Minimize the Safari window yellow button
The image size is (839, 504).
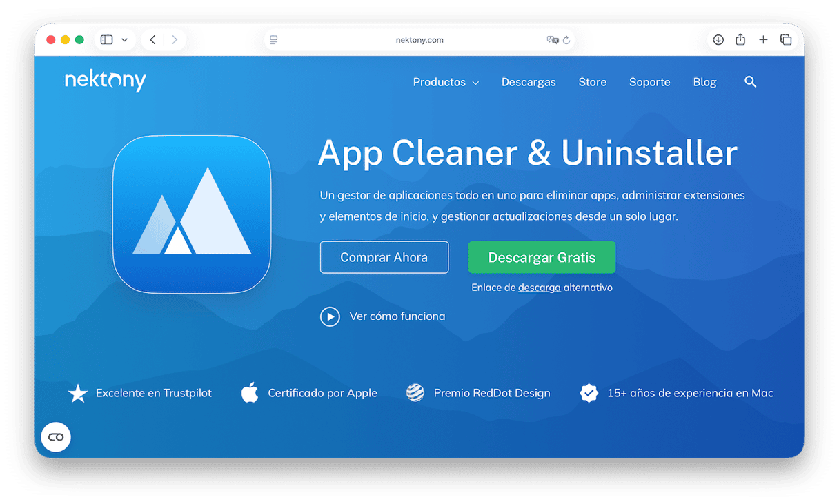[x=66, y=40]
